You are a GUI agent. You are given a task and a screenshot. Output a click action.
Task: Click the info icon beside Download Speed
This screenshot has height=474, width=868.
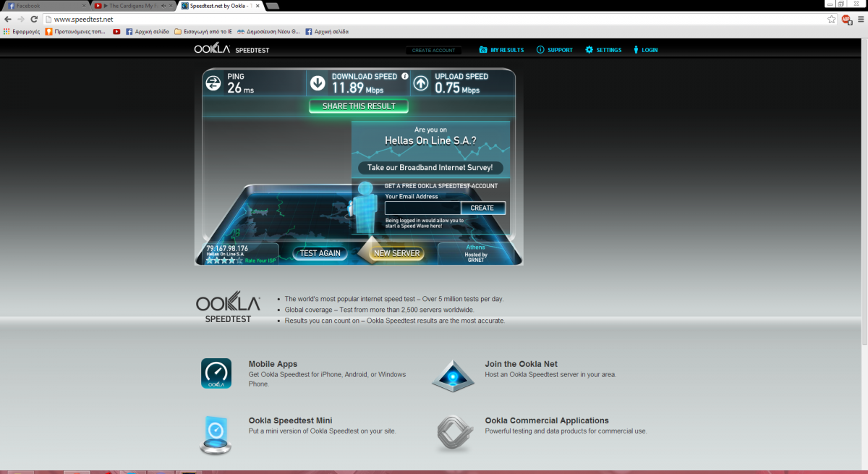click(x=404, y=76)
